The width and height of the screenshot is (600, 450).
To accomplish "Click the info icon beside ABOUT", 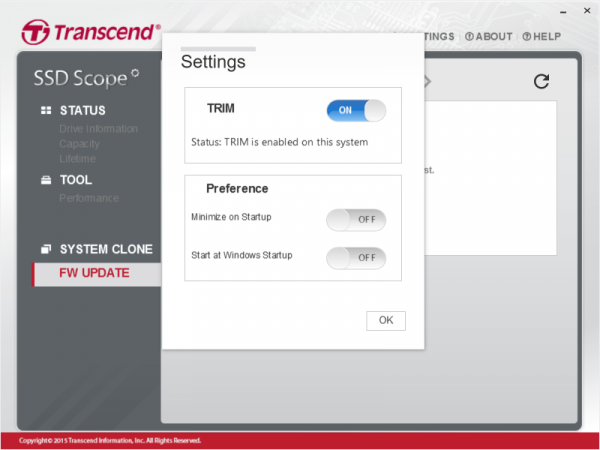I will click(x=469, y=37).
